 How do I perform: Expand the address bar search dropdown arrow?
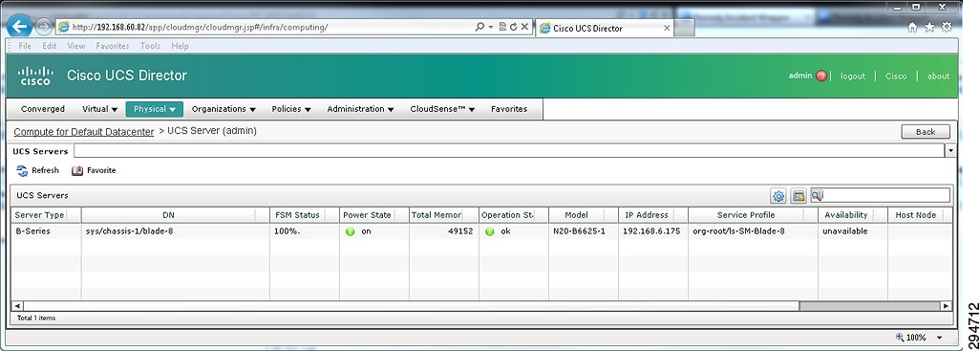click(x=491, y=27)
